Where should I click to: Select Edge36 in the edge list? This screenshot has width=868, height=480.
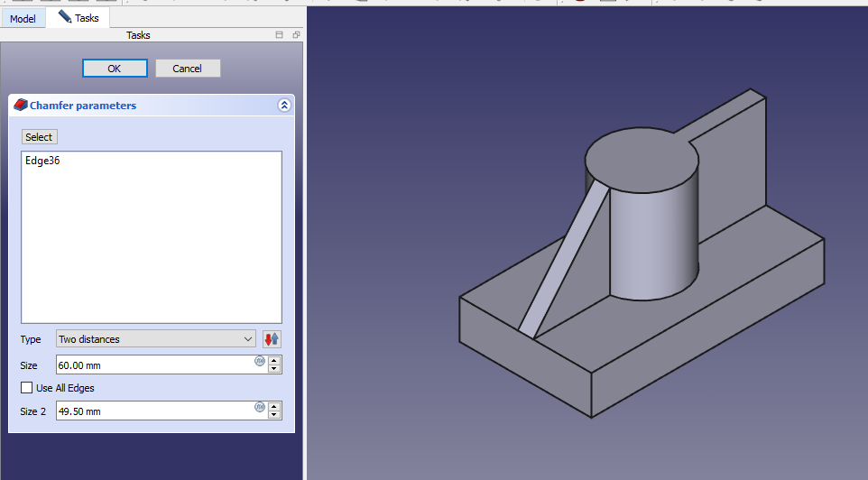[x=43, y=161]
